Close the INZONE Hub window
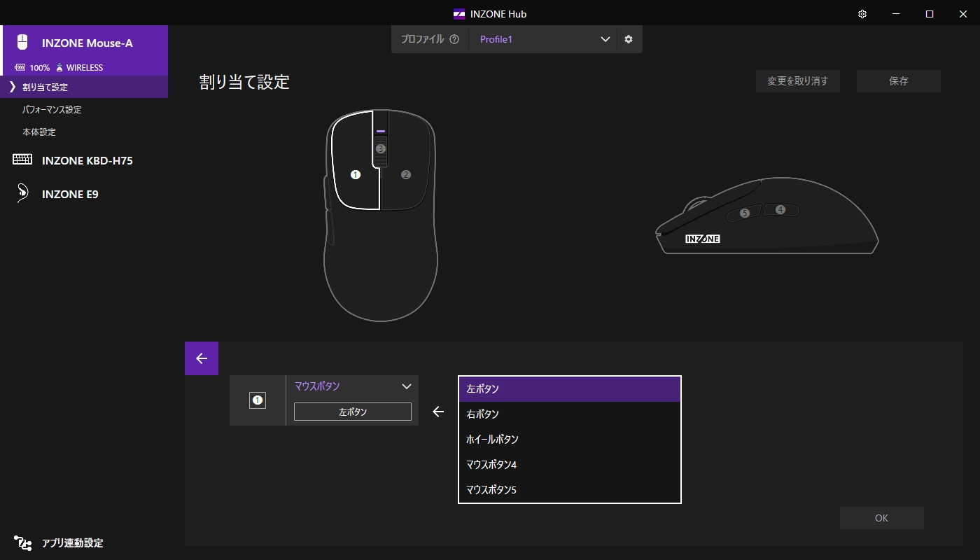The width and height of the screenshot is (980, 560). pos(963,14)
